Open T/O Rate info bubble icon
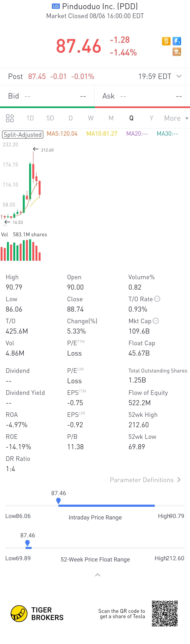190x644 pixels. tap(157, 299)
